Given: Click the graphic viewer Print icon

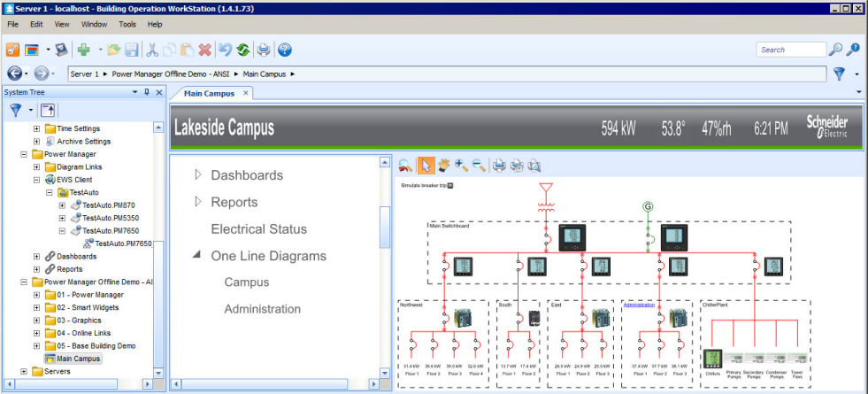Looking at the screenshot, I should (499, 165).
